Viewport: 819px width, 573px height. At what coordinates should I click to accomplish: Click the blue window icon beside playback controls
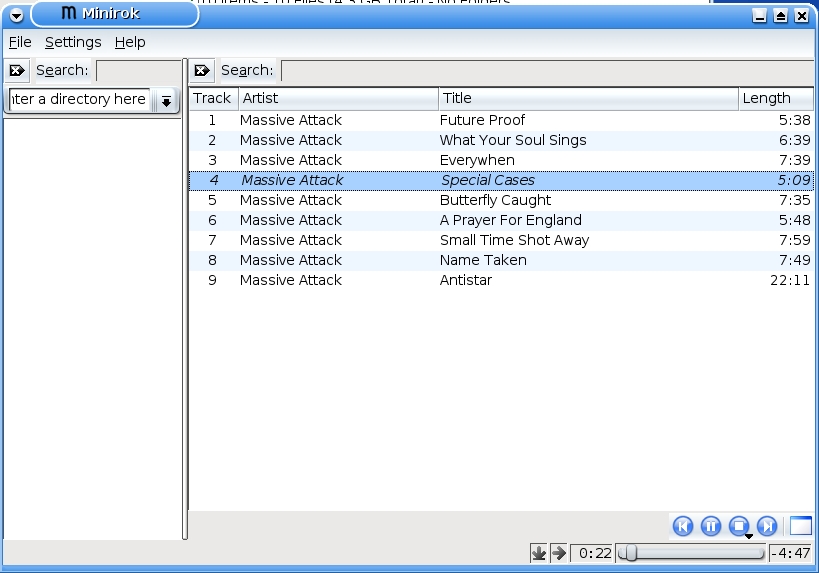pyautogui.click(x=800, y=526)
